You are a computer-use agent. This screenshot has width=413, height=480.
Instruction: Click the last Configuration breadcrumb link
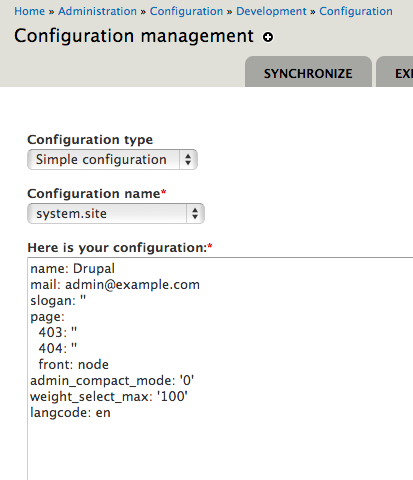(356, 11)
